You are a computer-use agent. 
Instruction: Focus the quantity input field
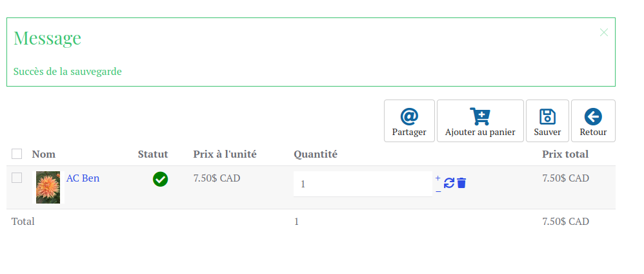363,184
